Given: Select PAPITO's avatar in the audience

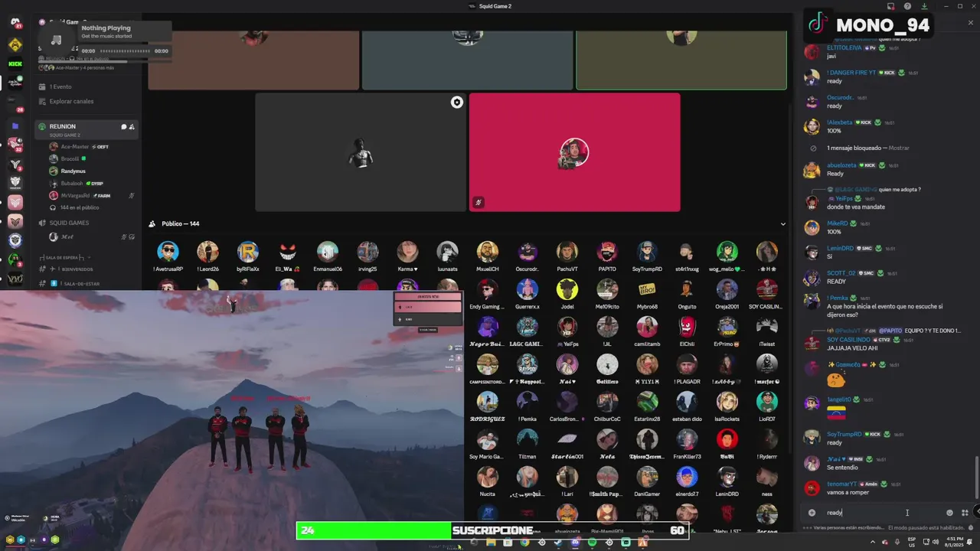Looking at the screenshot, I should pos(607,251).
